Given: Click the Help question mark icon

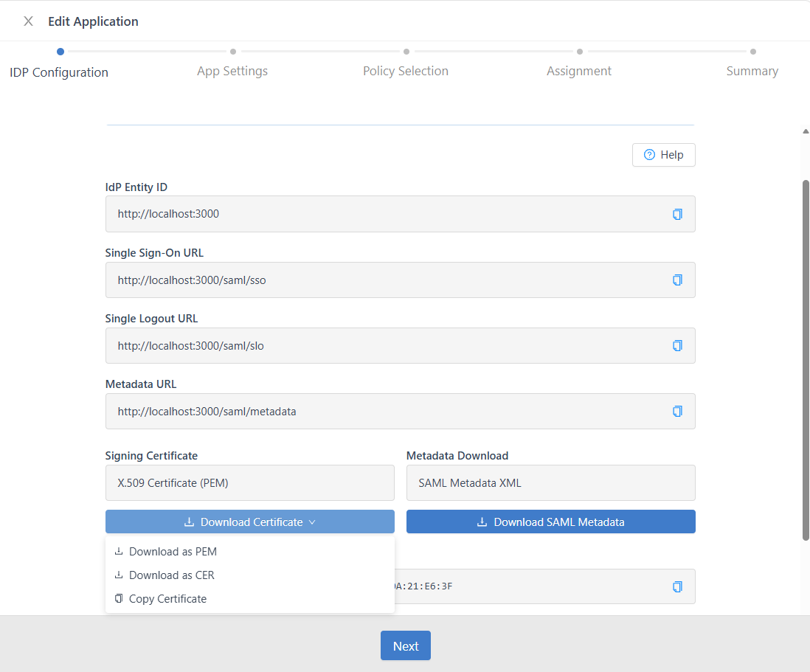Looking at the screenshot, I should click(649, 155).
